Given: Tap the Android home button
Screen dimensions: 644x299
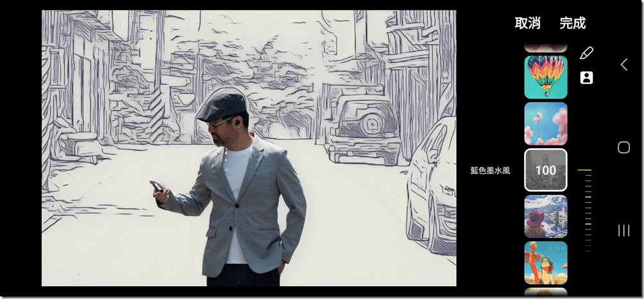Looking at the screenshot, I should pyautogui.click(x=623, y=148).
